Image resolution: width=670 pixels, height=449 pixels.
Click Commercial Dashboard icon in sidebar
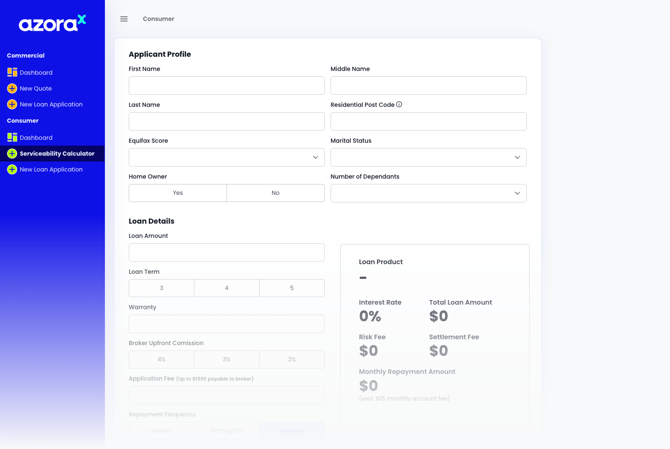(x=12, y=73)
